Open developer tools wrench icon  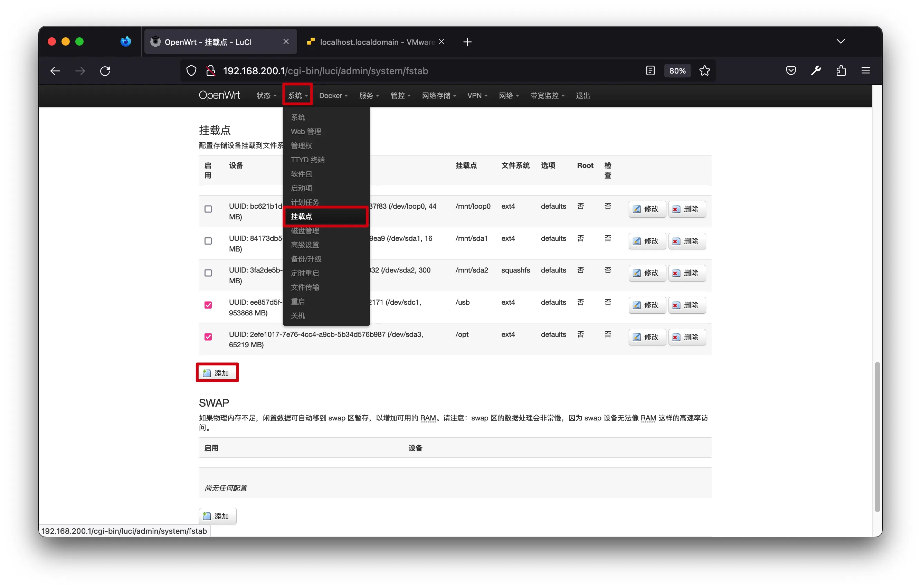(x=816, y=71)
